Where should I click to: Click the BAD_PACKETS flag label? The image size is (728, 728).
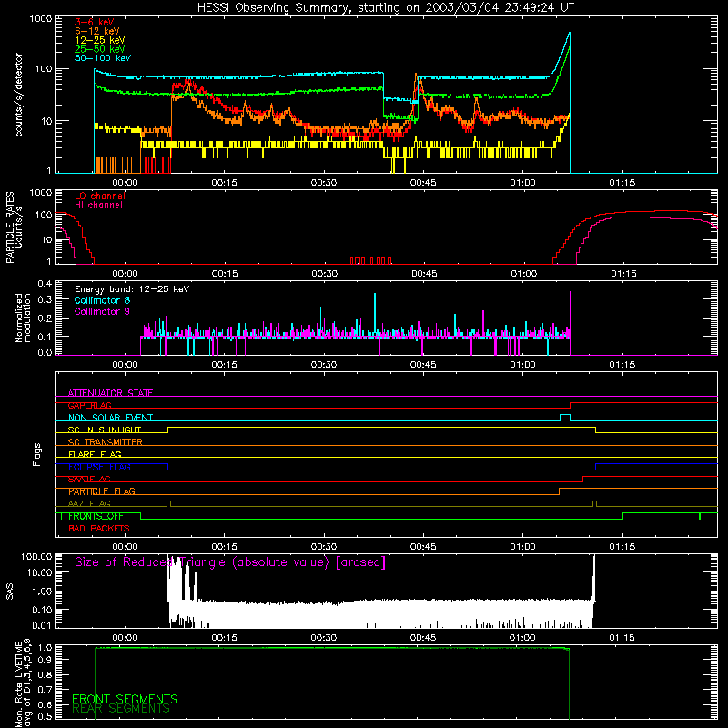click(99, 528)
